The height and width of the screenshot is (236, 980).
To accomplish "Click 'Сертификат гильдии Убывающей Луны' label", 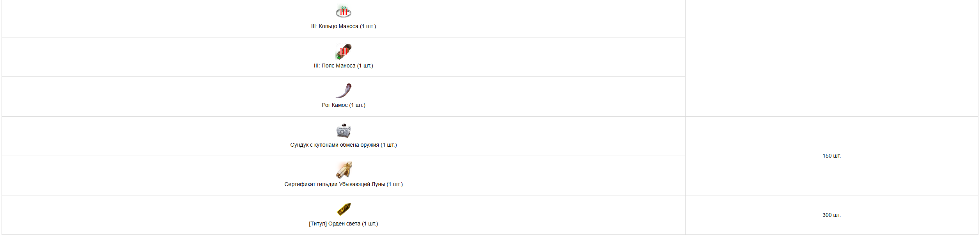I will 335,184.
